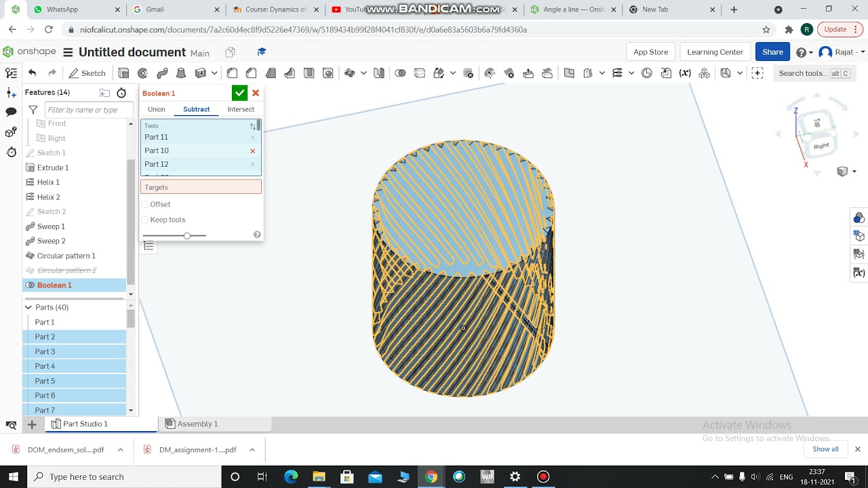Screen dimensions: 868x488
Task: Open the Transform tool dropdown arrow
Action: [453, 73]
